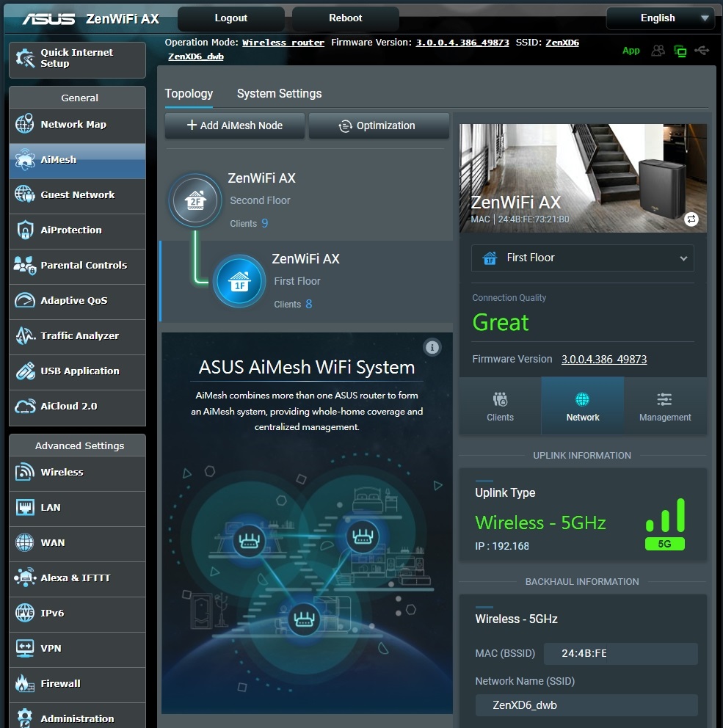Click the Guest Network globe icon
The width and height of the screenshot is (723, 728).
25,194
